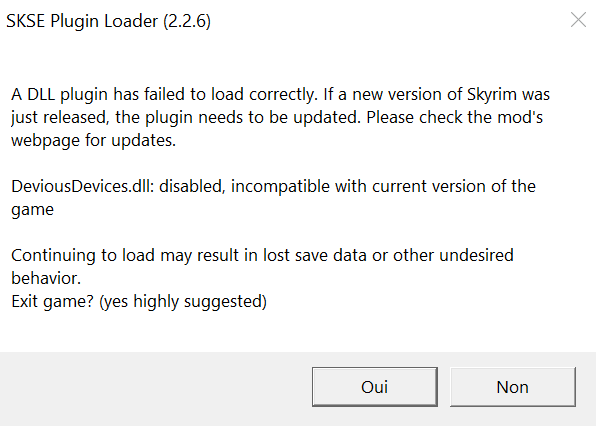Click the word 'disabled,' after DeviousDevices.dll
Viewport: 596px width, 426px height.
pos(192,187)
